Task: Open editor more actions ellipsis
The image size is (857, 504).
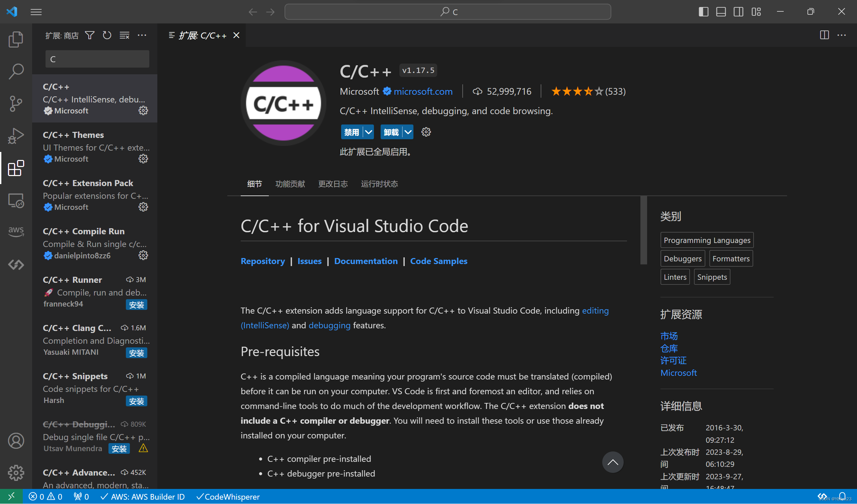Action: pyautogui.click(x=842, y=35)
